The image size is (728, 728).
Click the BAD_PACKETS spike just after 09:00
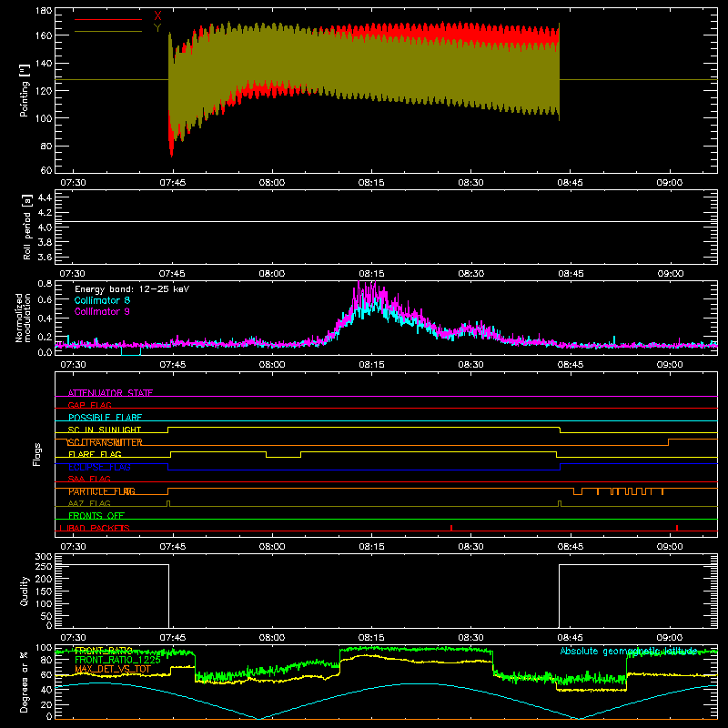tap(677, 528)
